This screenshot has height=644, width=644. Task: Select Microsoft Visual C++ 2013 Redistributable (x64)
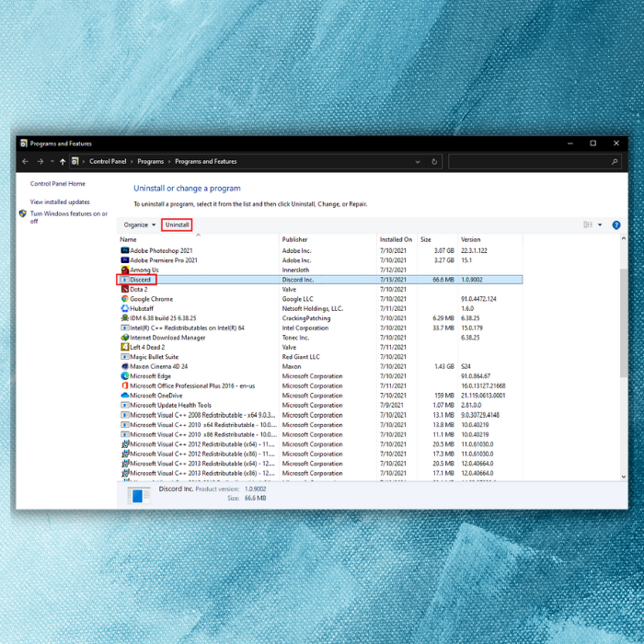320,464
